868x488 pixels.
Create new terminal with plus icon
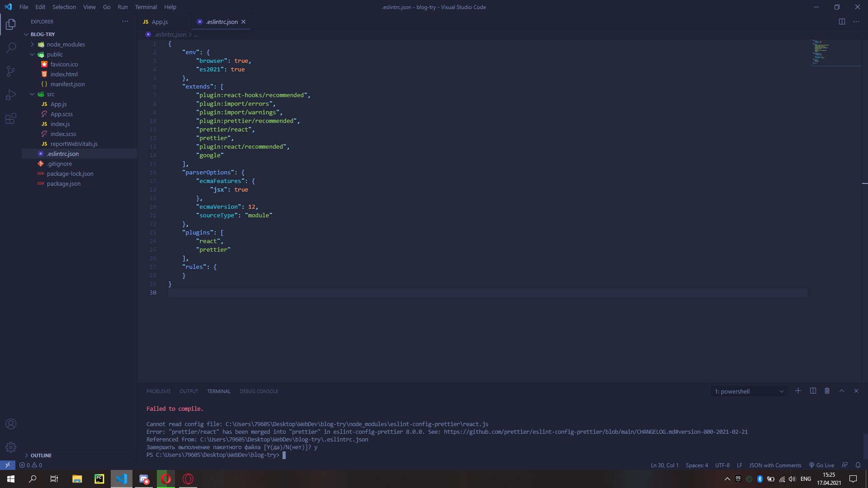pyautogui.click(x=798, y=391)
